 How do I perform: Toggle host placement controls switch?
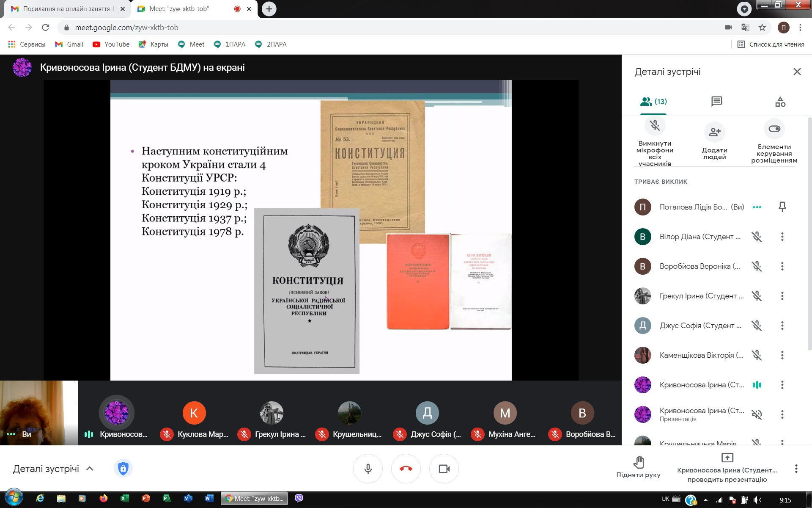coord(774,129)
